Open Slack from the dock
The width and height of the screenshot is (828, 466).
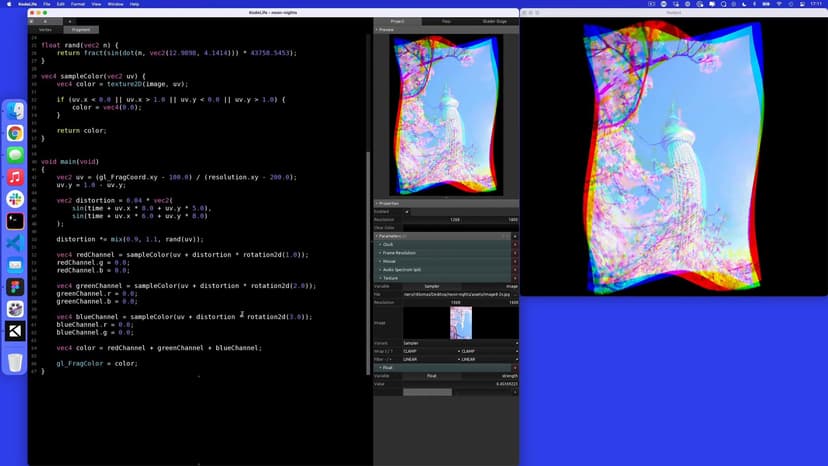click(x=15, y=199)
